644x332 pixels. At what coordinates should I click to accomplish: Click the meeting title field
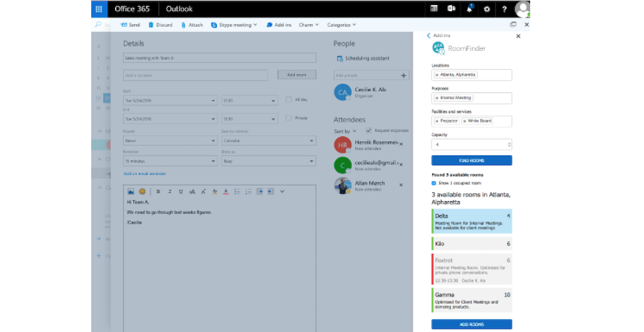pos(219,58)
